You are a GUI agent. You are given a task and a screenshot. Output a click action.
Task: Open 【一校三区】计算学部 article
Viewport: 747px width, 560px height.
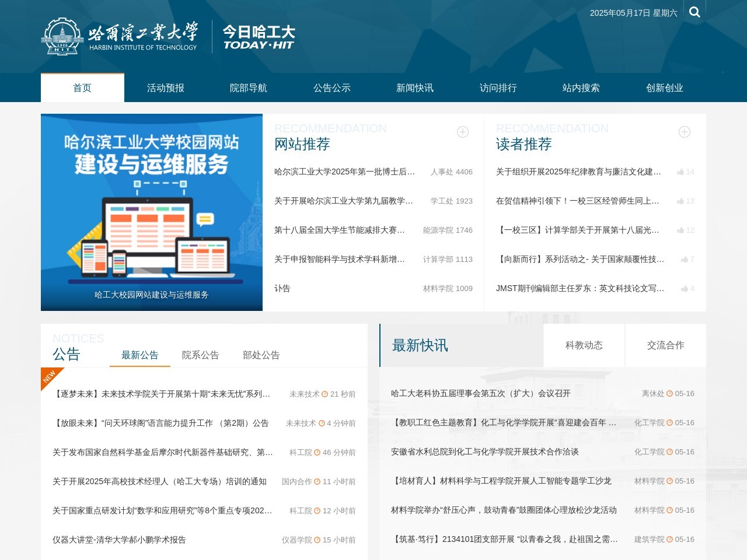(x=578, y=230)
